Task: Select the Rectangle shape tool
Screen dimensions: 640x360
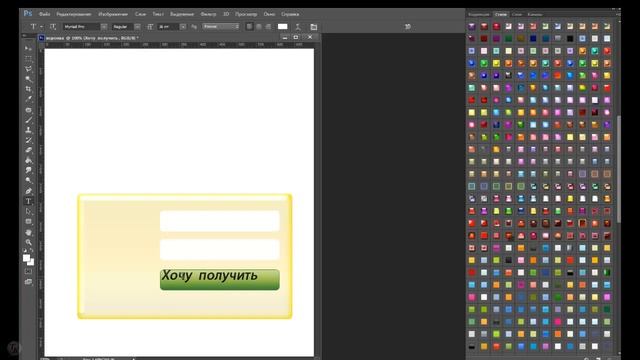Action: [x=28, y=222]
